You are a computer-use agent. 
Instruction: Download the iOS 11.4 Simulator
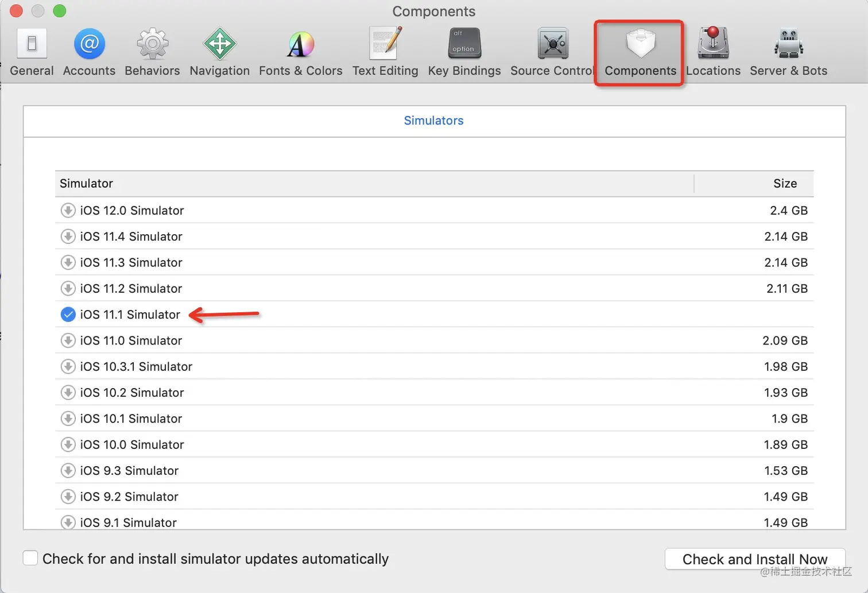pyautogui.click(x=68, y=236)
